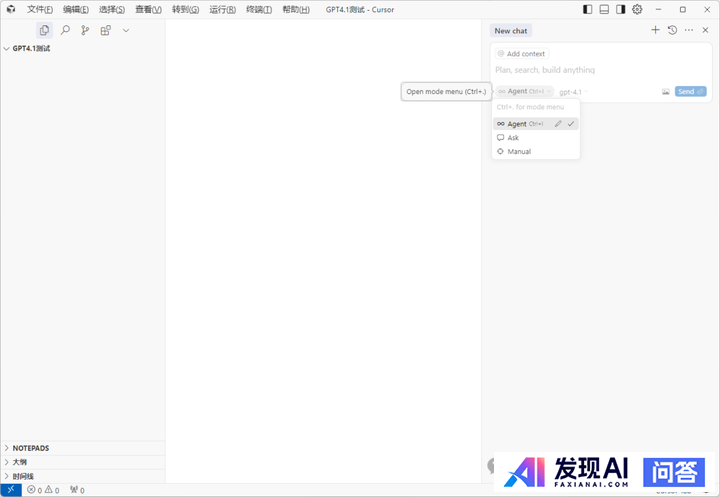Click the Add context button
The width and height of the screenshot is (720, 497).
pyautogui.click(x=522, y=54)
